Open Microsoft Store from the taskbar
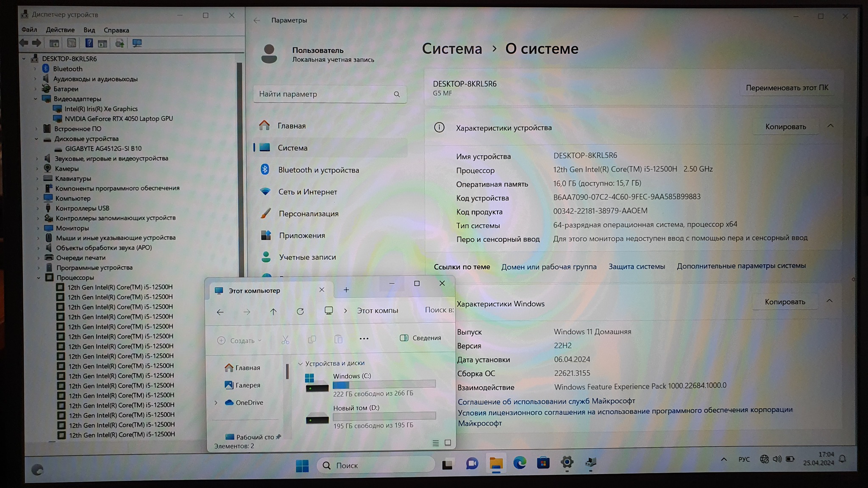The height and width of the screenshot is (488, 868). click(x=543, y=463)
